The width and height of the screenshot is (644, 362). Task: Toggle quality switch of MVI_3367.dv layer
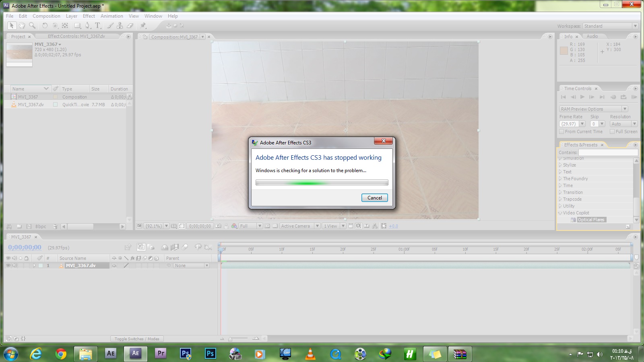coord(126,265)
